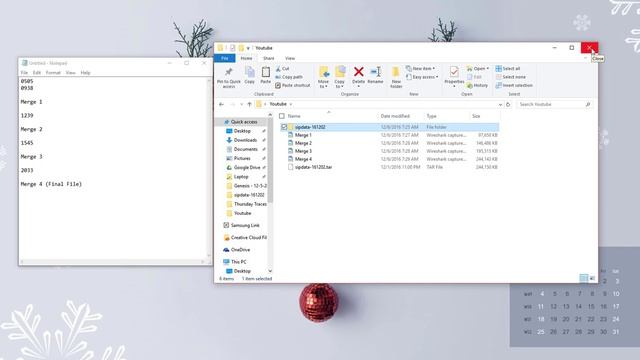
Task: Open the Easy access dropdown
Action: coord(422,77)
